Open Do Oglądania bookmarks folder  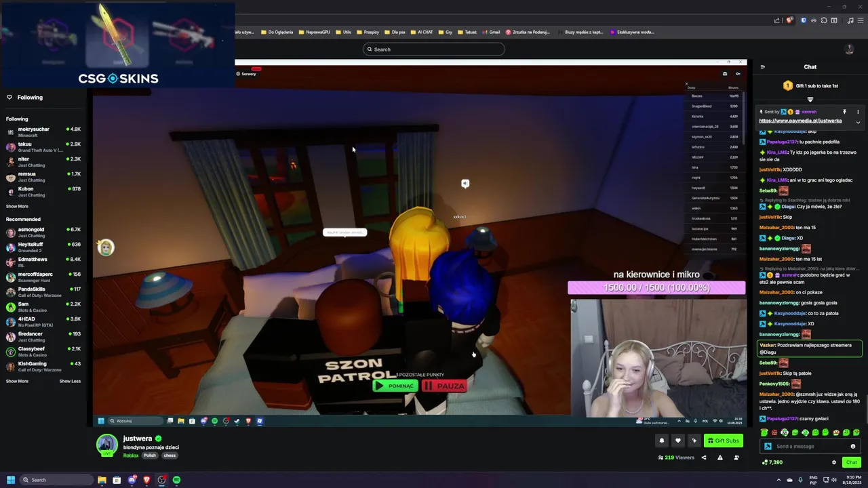click(277, 32)
